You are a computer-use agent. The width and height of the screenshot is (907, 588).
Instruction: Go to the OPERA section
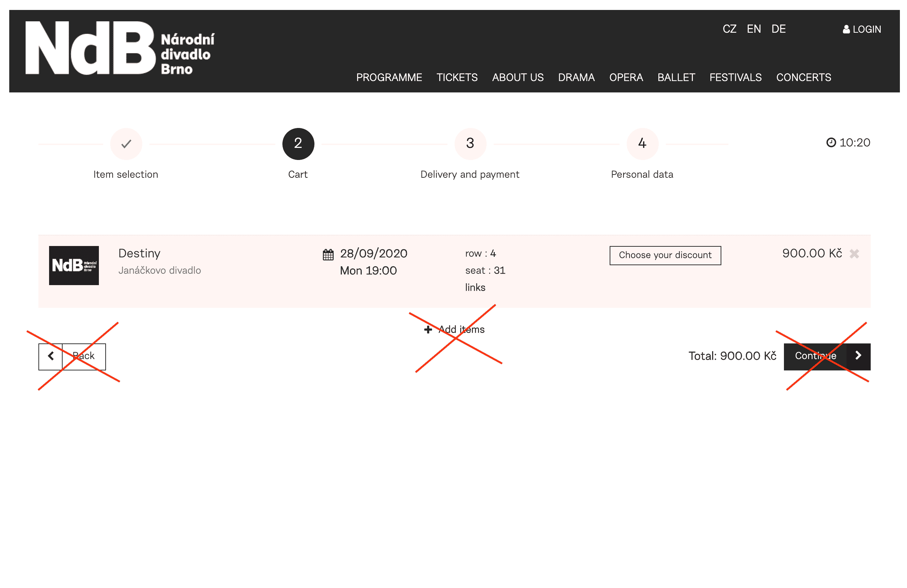[626, 77]
